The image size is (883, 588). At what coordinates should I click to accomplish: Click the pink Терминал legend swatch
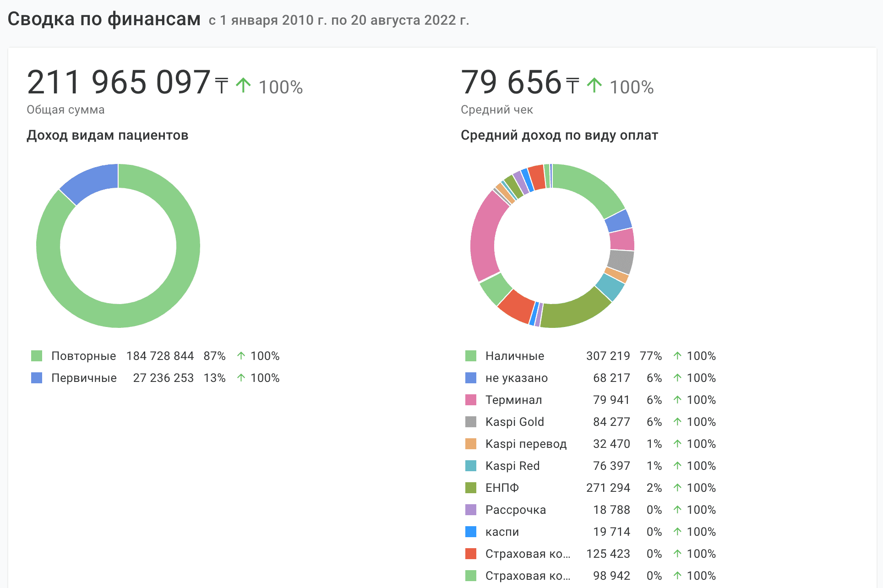[470, 400]
